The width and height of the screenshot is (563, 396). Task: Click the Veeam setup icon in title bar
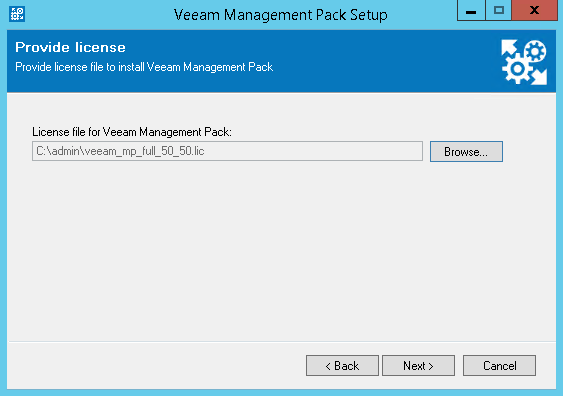point(17,14)
